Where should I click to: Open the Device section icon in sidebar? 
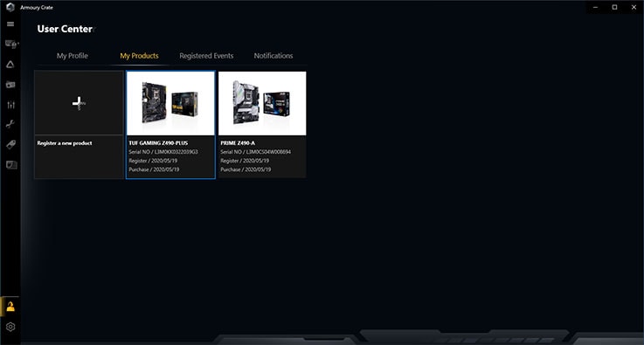point(11,45)
